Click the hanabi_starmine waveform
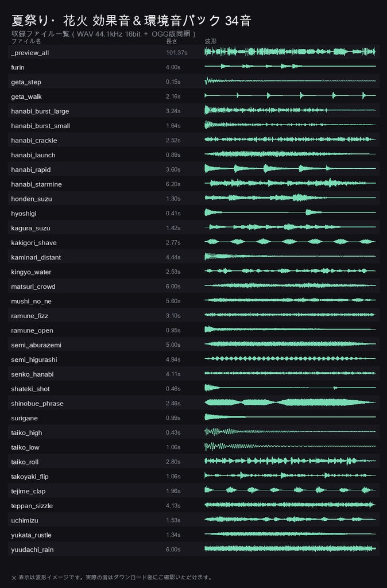Screen dimensions: 387x588 click(x=290, y=184)
